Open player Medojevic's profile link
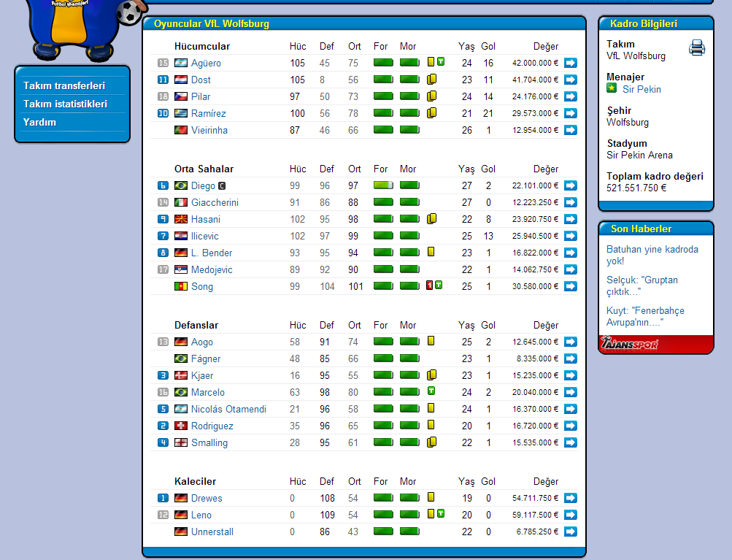 click(x=212, y=270)
